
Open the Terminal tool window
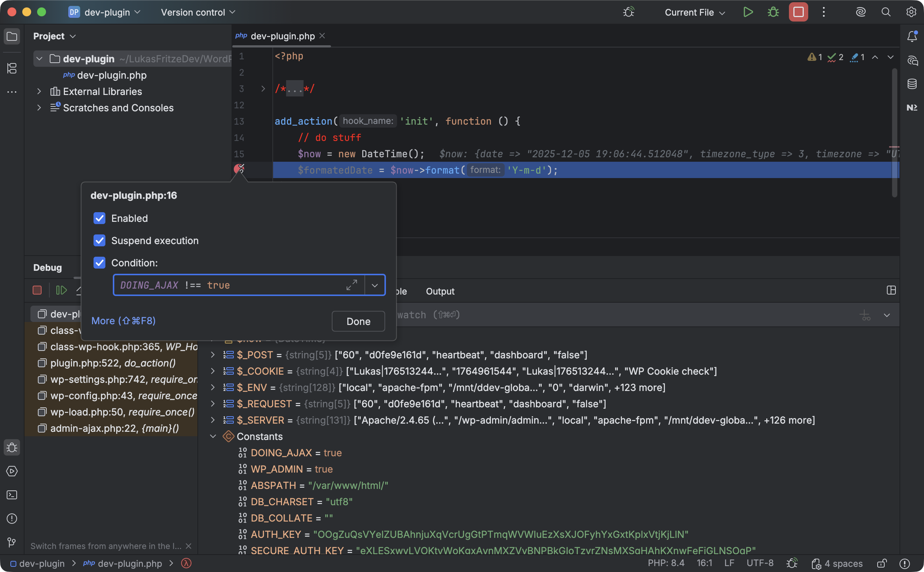12,495
